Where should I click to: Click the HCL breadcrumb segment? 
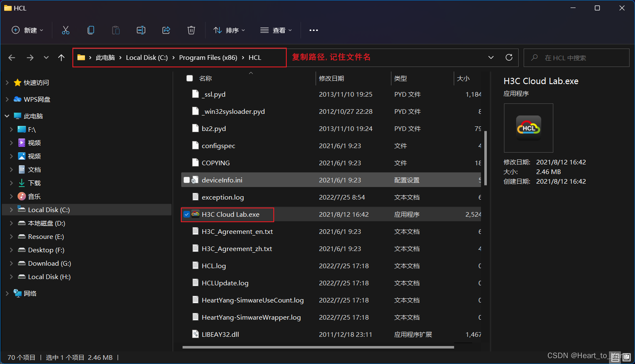[255, 58]
